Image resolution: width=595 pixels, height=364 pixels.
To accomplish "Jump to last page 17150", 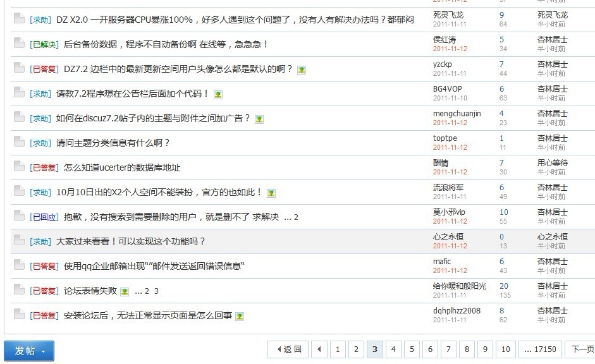I will pos(540,349).
